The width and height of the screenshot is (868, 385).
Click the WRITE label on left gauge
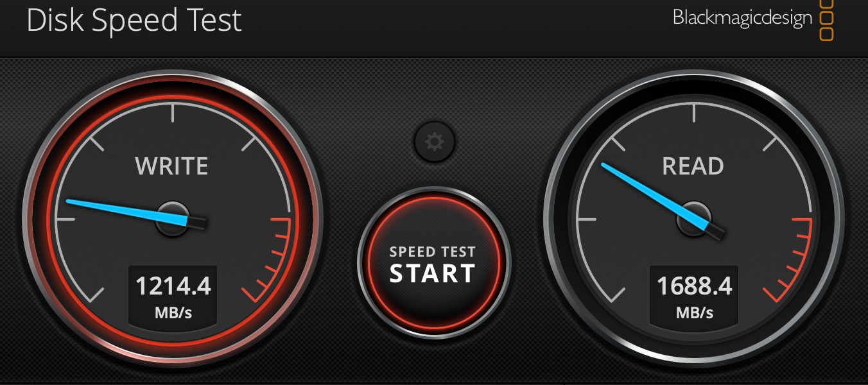coord(171,166)
